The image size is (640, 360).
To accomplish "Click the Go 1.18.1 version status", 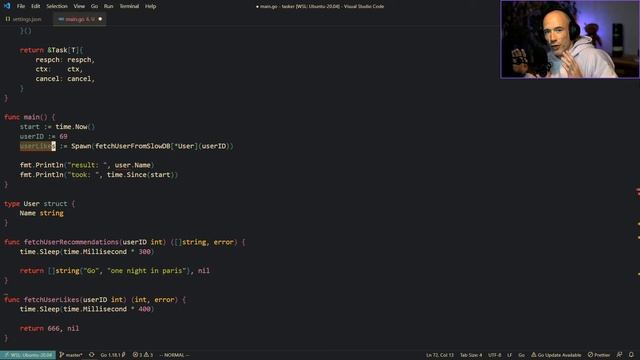I will tap(113, 355).
